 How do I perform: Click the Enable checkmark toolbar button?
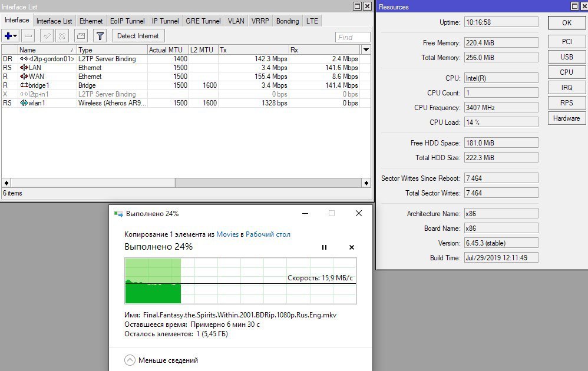click(47, 36)
